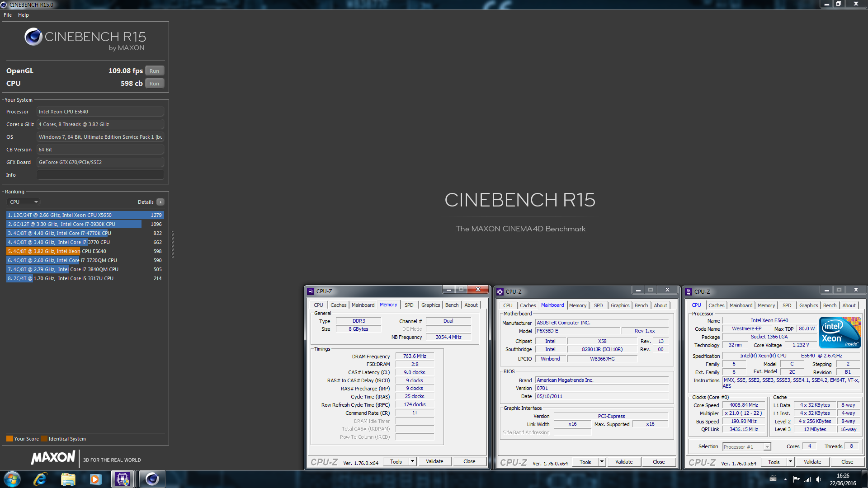Show hidden tray icons arrow
868x488 pixels.
coord(785,479)
